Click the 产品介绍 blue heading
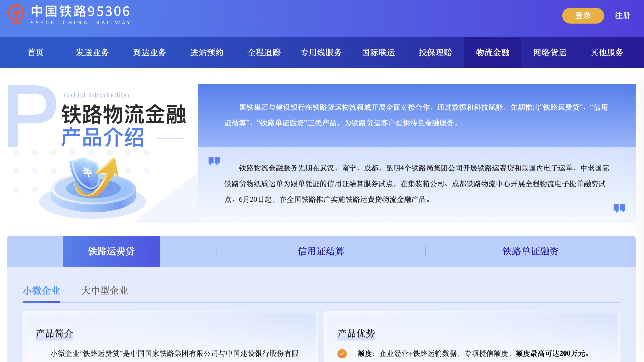The image size is (644, 362). click(x=103, y=137)
